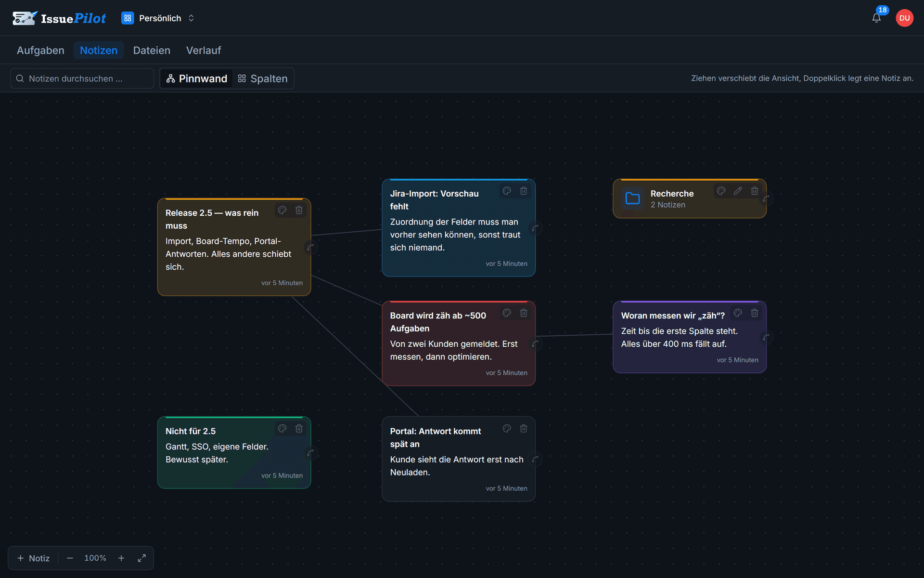
Task: Switch to Pinnwand view
Action: point(196,79)
